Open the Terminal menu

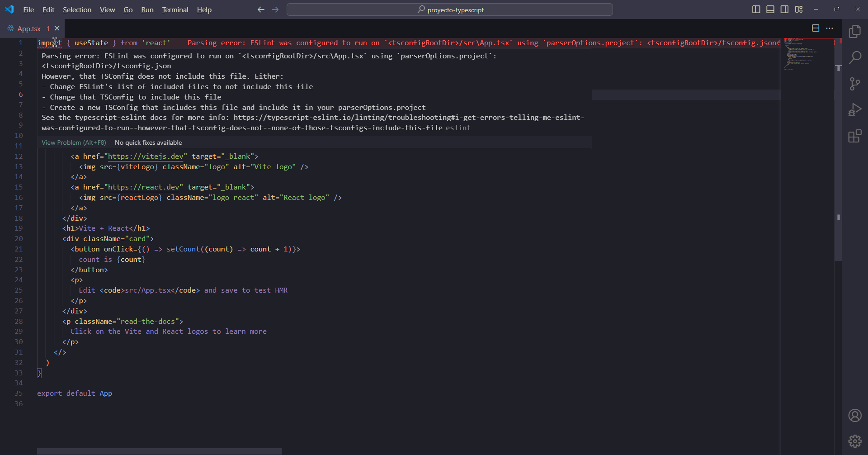coord(175,9)
